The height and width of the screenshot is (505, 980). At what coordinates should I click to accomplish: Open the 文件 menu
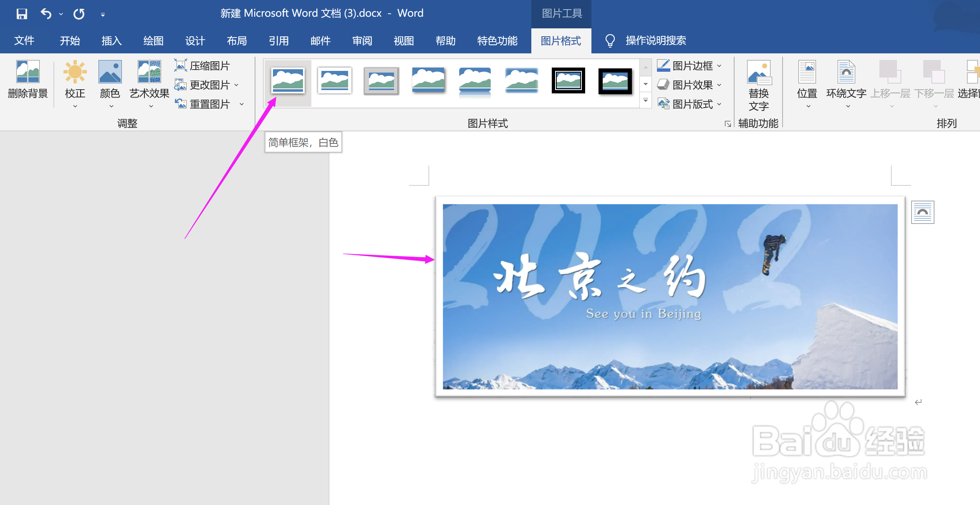coord(24,40)
